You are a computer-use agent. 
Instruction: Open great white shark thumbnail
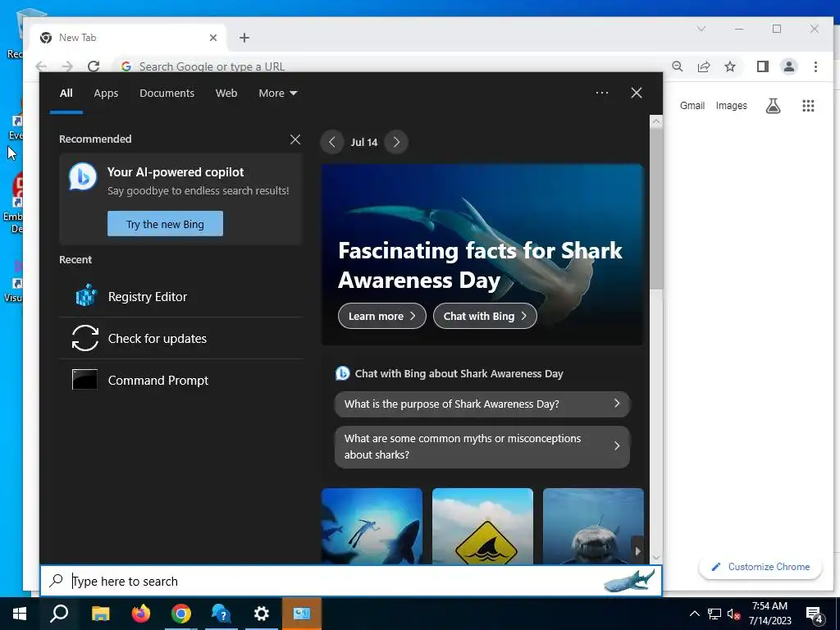593,526
